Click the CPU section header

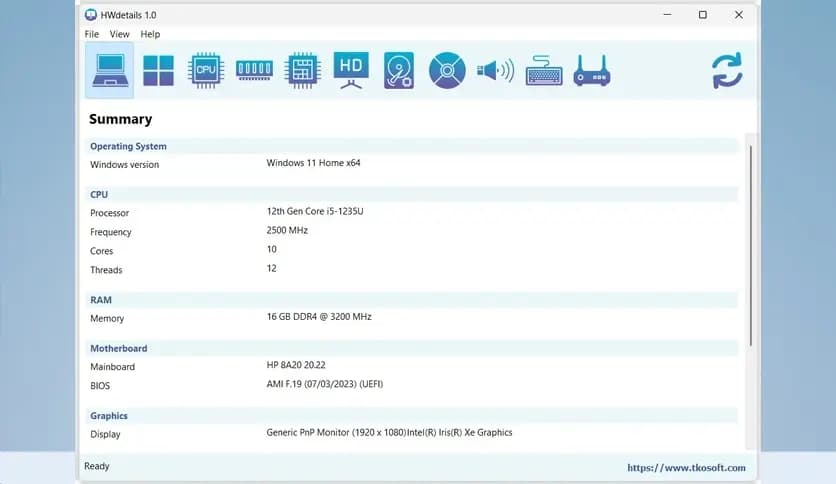point(411,195)
